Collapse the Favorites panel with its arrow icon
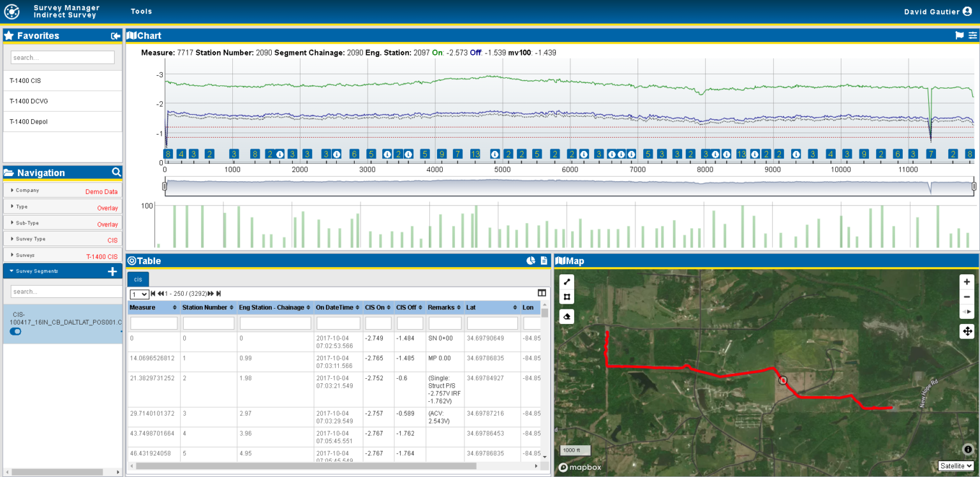The height and width of the screenshot is (477, 980). coord(115,36)
